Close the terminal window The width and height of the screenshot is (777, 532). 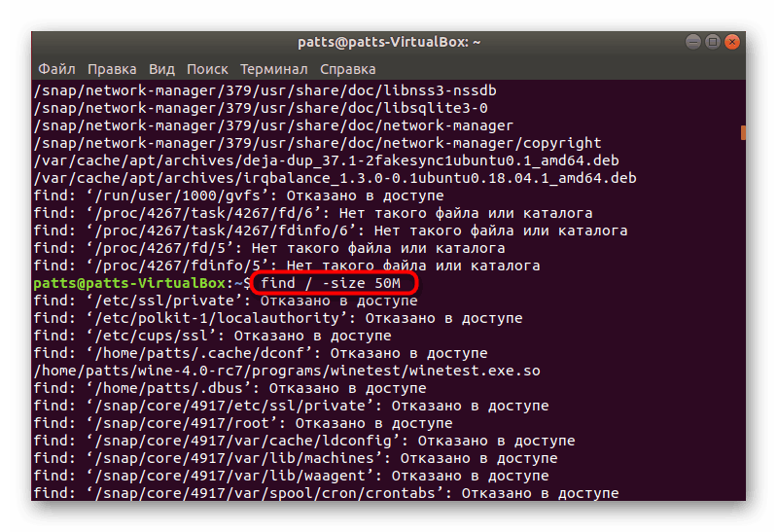tap(732, 42)
